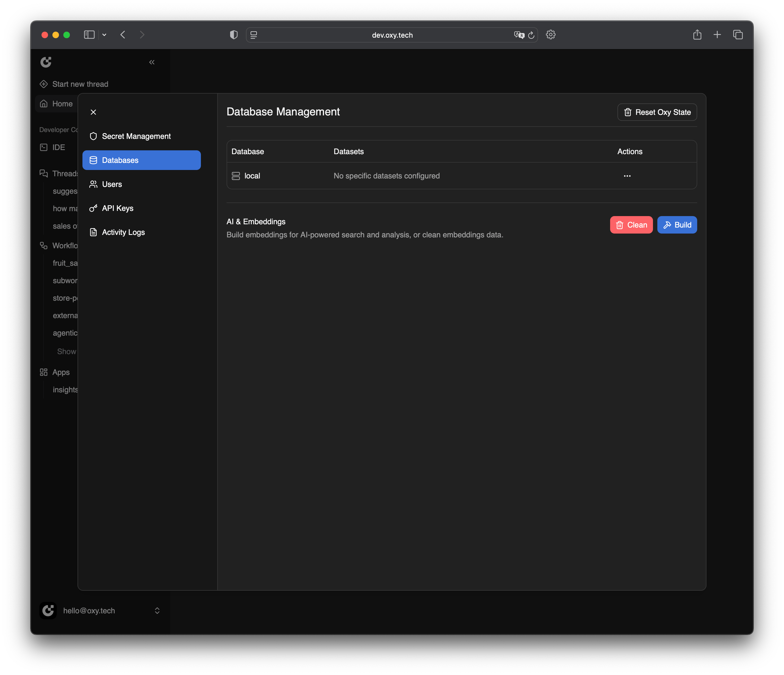Select the Databases settings tab

click(141, 160)
